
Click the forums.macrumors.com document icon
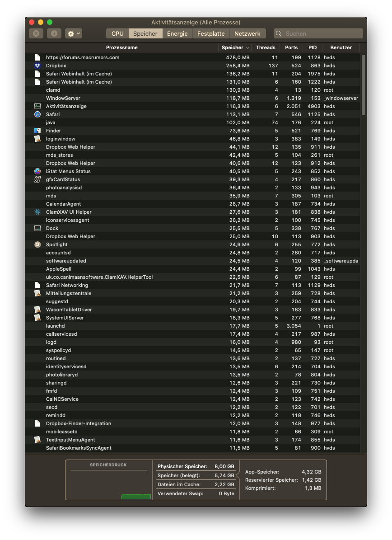coord(37,57)
